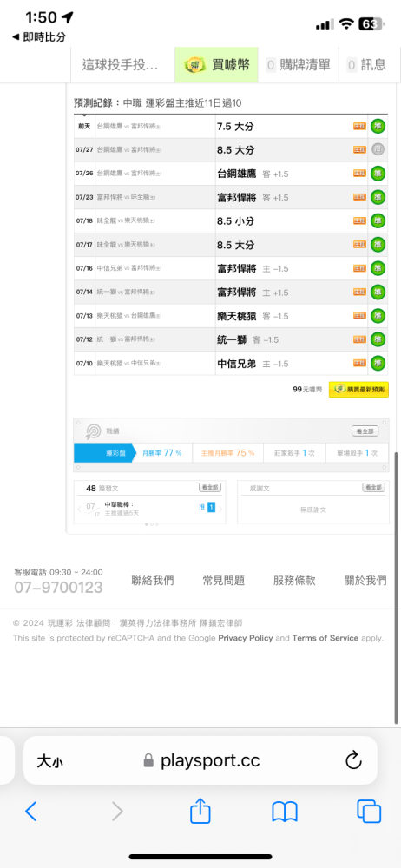Click orange 主推 badge in 07/23 row
This screenshot has width=401, height=868.
(x=360, y=197)
